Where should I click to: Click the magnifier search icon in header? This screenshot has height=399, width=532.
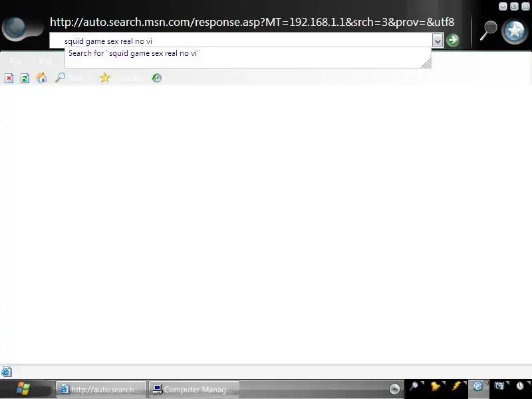[488, 31]
